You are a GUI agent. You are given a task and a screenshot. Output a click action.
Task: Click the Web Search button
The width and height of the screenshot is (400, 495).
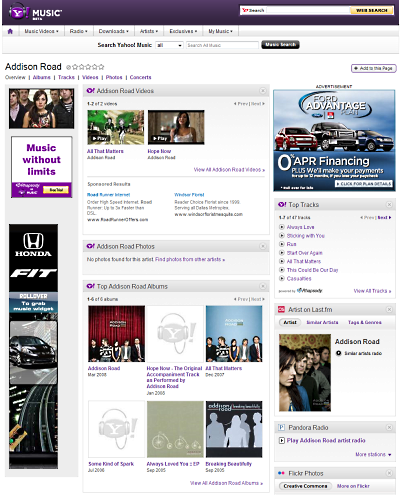point(371,10)
